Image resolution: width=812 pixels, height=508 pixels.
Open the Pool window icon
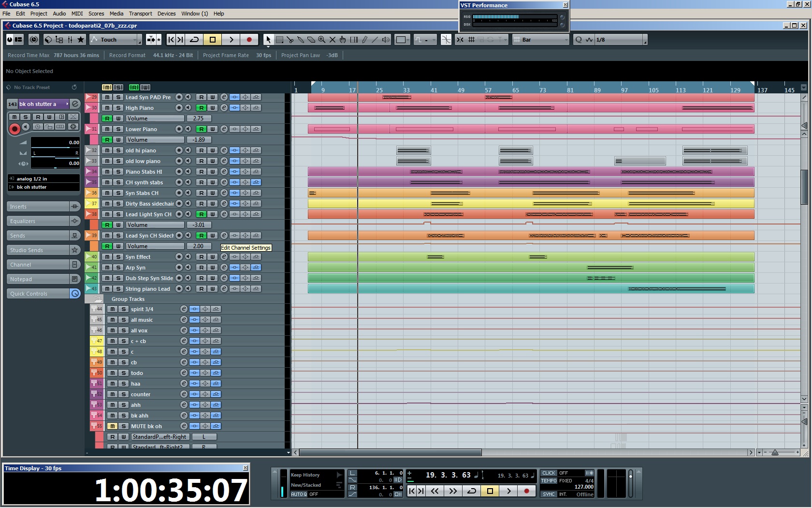click(59, 40)
